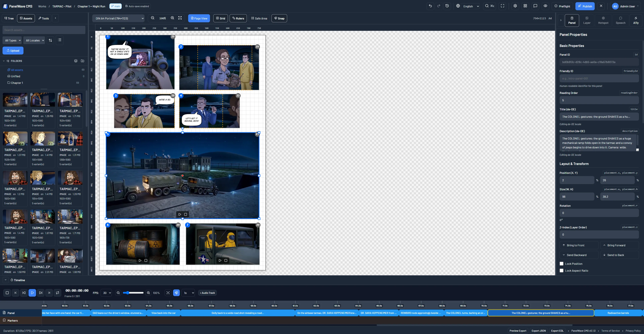Zoom in the canvas with plus magnifier
Viewport: 644px width, 334px height.
coord(173,18)
